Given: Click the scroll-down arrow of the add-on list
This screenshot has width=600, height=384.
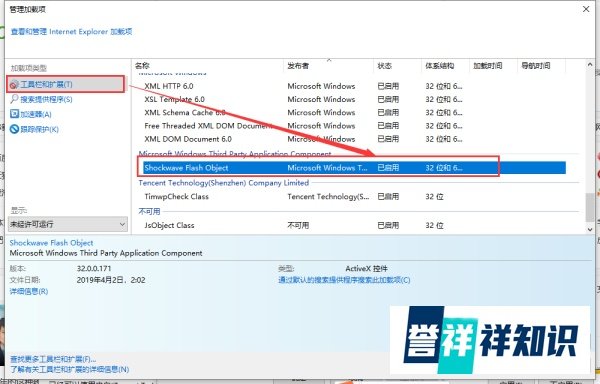Looking at the screenshot, I should [590, 229].
